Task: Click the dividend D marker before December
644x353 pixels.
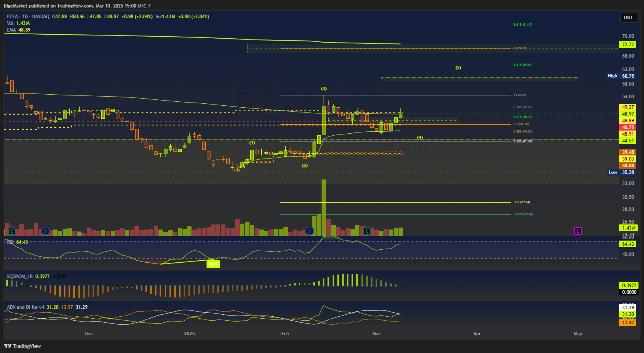Action: [45, 231]
